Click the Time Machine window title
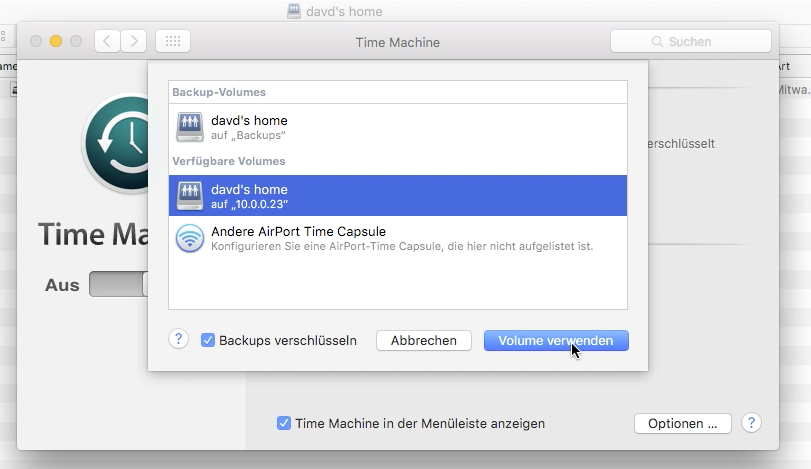This screenshot has width=811, height=469. point(398,42)
